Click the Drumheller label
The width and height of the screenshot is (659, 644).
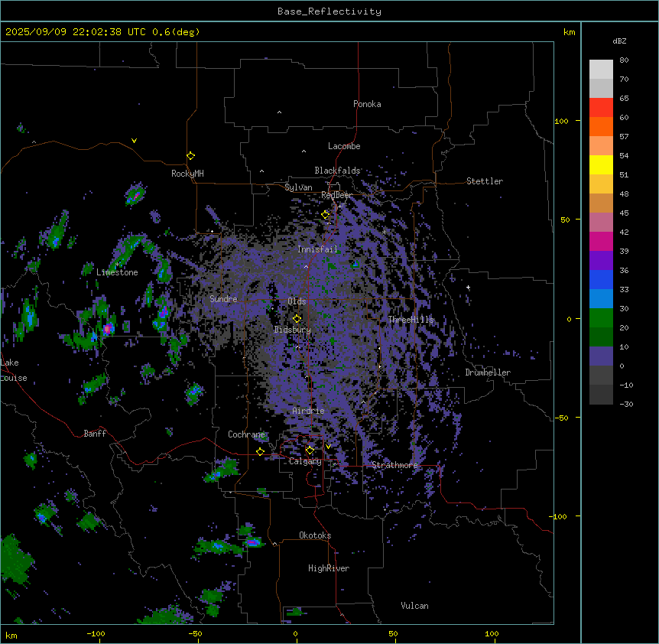click(x=488, y=372)
